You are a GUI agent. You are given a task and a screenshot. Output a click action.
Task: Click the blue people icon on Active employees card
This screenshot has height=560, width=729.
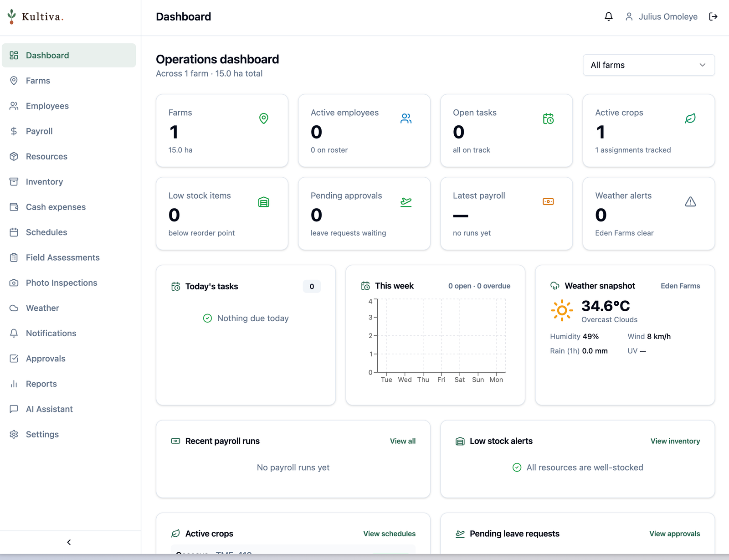point(406,118)
